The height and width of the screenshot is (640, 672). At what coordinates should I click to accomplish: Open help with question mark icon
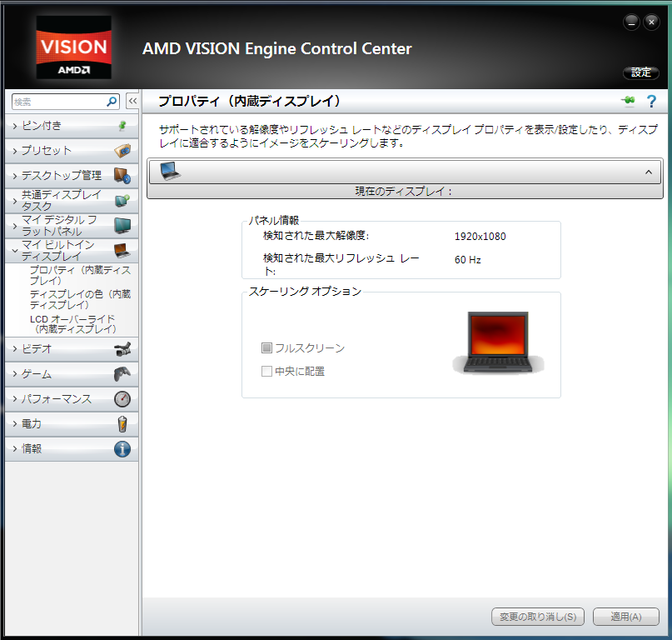tap(651, 101)
